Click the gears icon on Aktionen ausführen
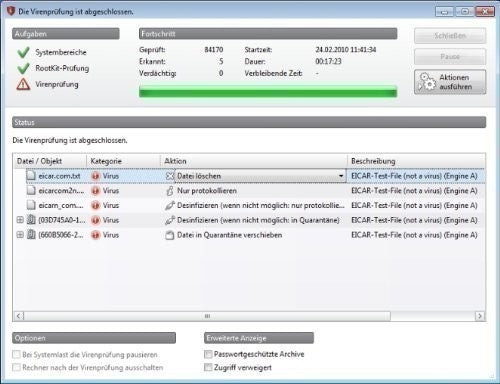Image resolution: width=500 pixels, height=384 pixels. [x=427, y=82]
